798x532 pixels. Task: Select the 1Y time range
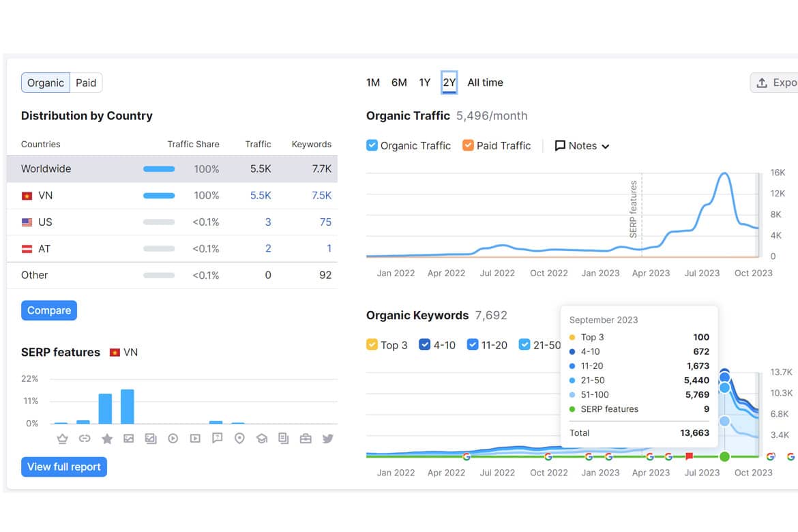[x=425, y=83]
